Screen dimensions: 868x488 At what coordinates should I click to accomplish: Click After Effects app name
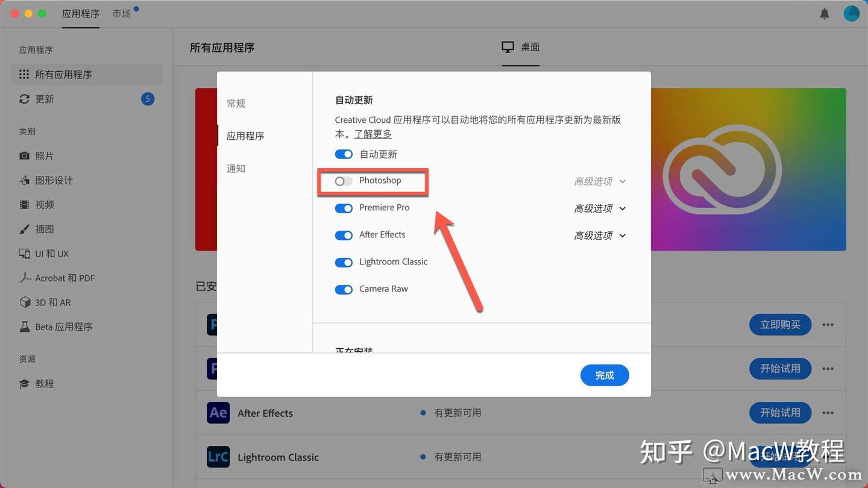[265, 413]
